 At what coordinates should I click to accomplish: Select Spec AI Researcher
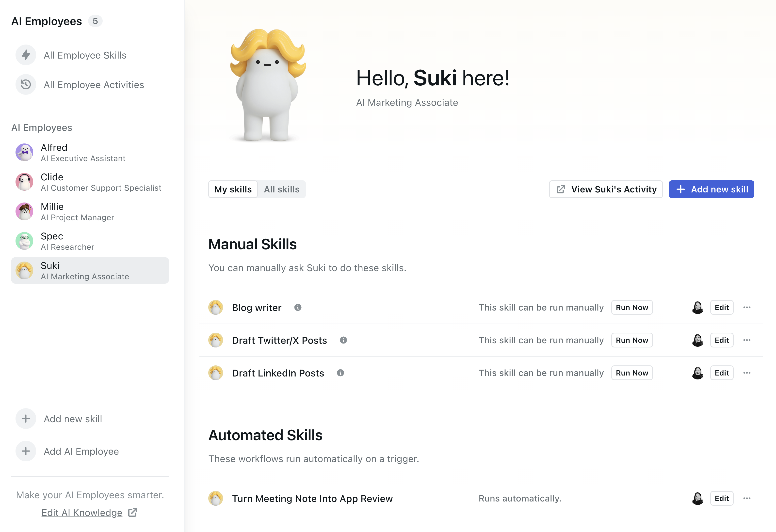click(x=90, y=241)
